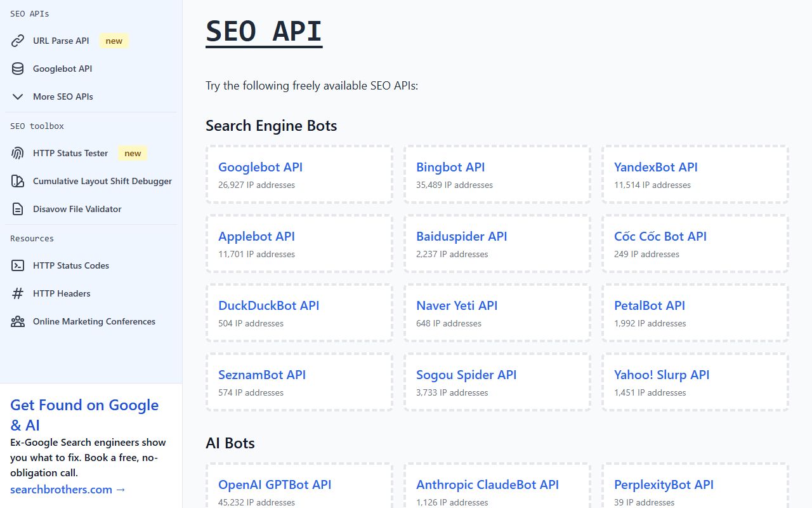Open URL Parse API in the sidebar

(91, 41)
